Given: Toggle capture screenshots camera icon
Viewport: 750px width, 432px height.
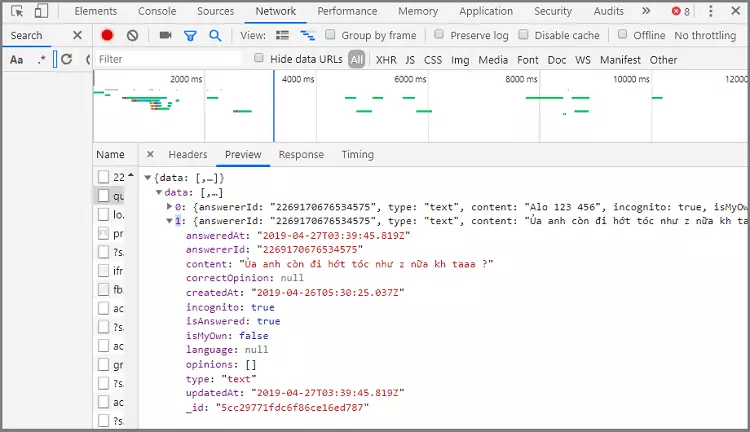Looking at the screenshot, I should (165, 35).
